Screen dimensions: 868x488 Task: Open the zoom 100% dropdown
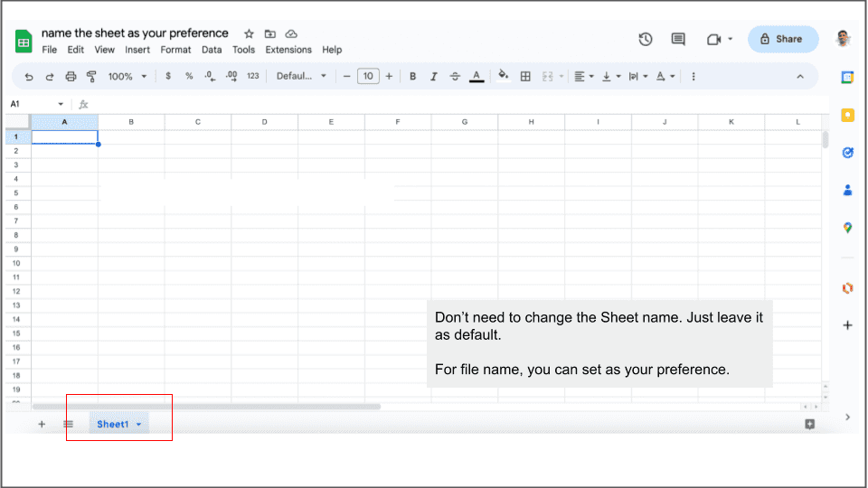(x=127, y=77)
